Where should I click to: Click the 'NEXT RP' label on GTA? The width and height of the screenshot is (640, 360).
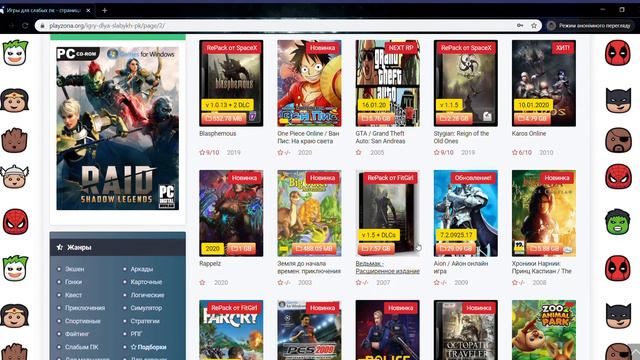click(x=401, y=48)
